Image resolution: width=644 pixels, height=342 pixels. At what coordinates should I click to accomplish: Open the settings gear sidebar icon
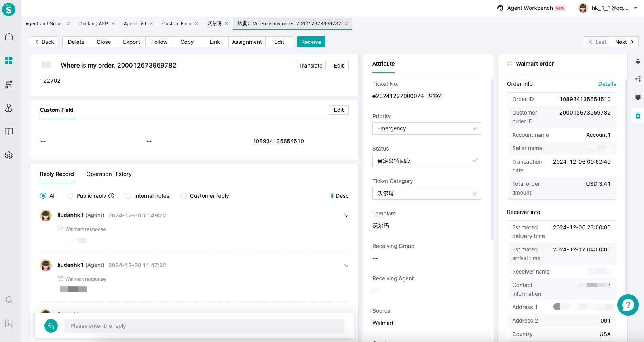pyautogui.click(x=9, y=155)
